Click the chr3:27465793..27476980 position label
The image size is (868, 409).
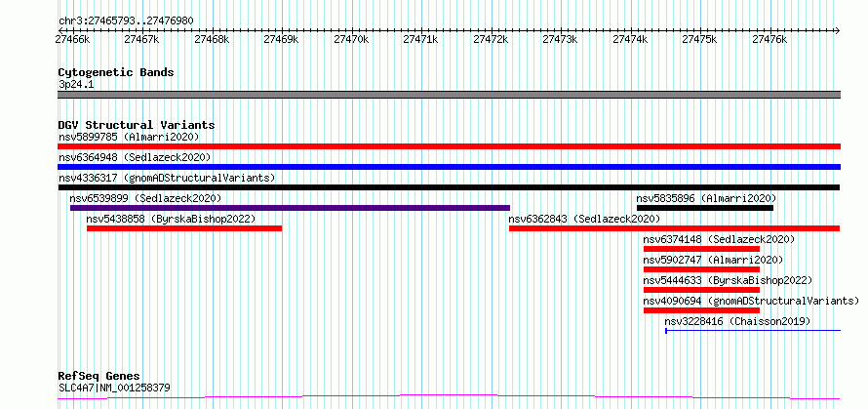pyautogui.click(x=126, y=21)
